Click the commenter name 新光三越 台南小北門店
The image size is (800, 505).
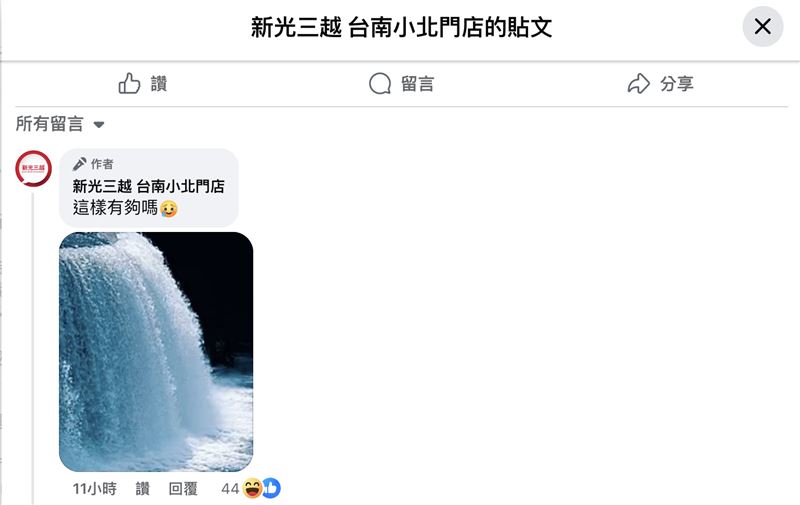click(x=148, y=186)
